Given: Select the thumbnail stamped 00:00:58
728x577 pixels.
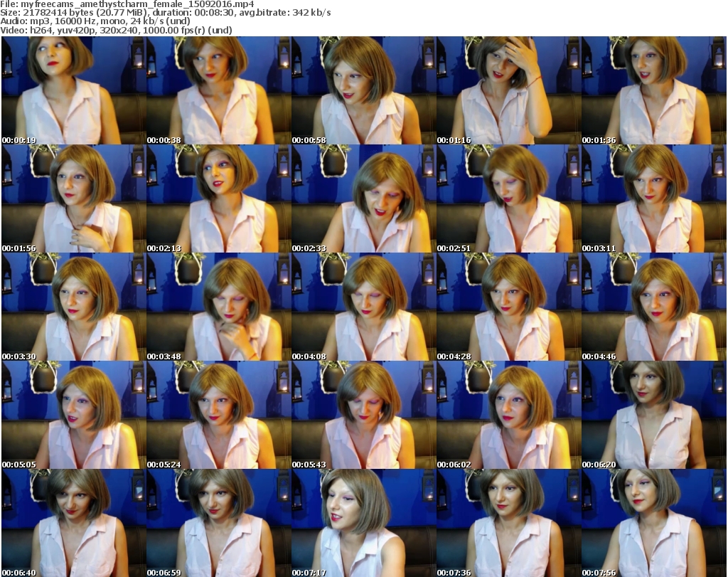Looking at the screenshot, I should [x=363, y=90].
